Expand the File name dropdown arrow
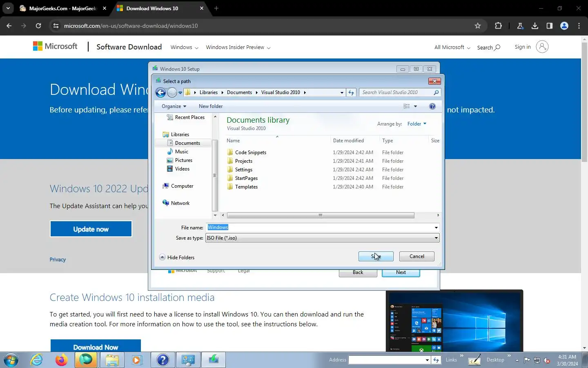Screen dimensions: 588x368 436,228
